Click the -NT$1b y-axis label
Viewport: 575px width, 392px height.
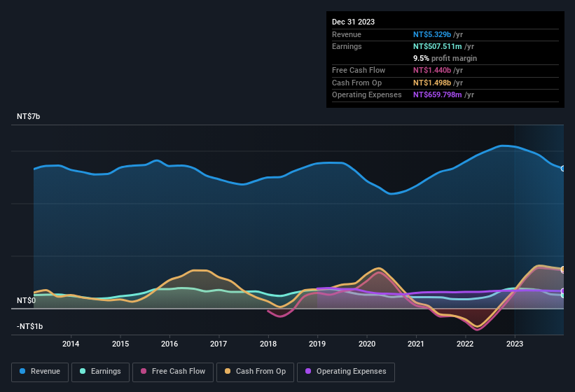tap(29, 326)
